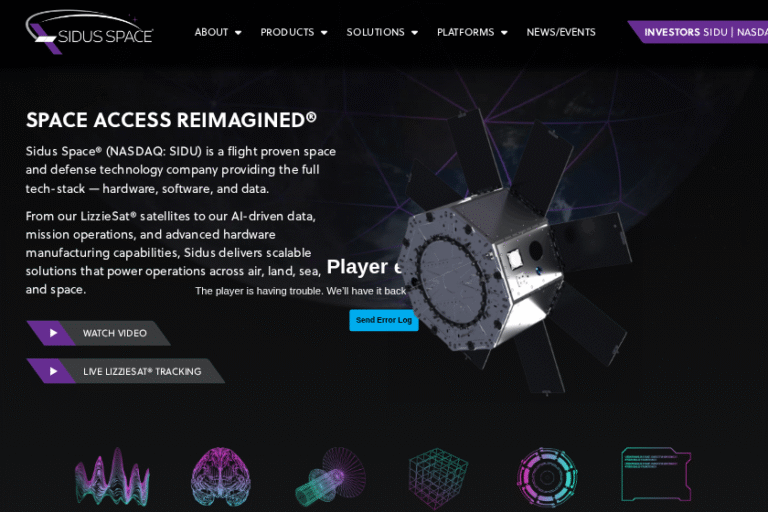Select the wireframe brain icon
Viewport: 768px width, 512px height.
tap(220, 476)
